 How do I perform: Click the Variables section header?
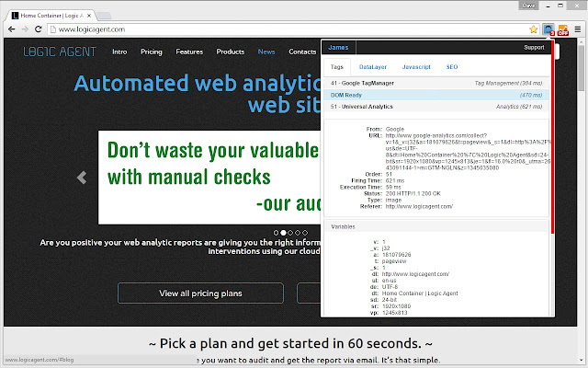[436, 227]
